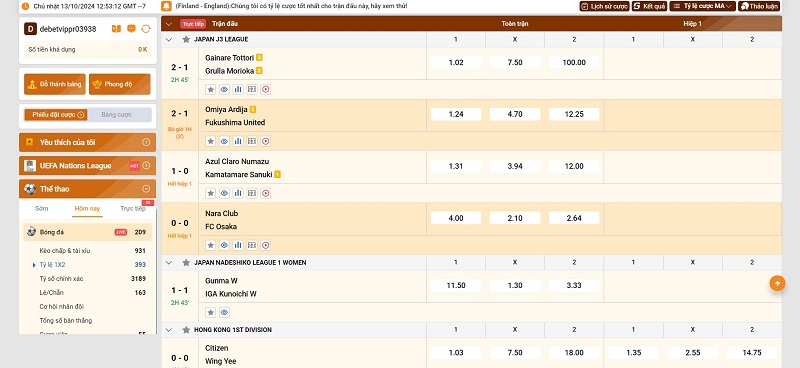Open statistics chart icon for Gainare Tottori match
The image size is (800, 368).
pos(238,89)
